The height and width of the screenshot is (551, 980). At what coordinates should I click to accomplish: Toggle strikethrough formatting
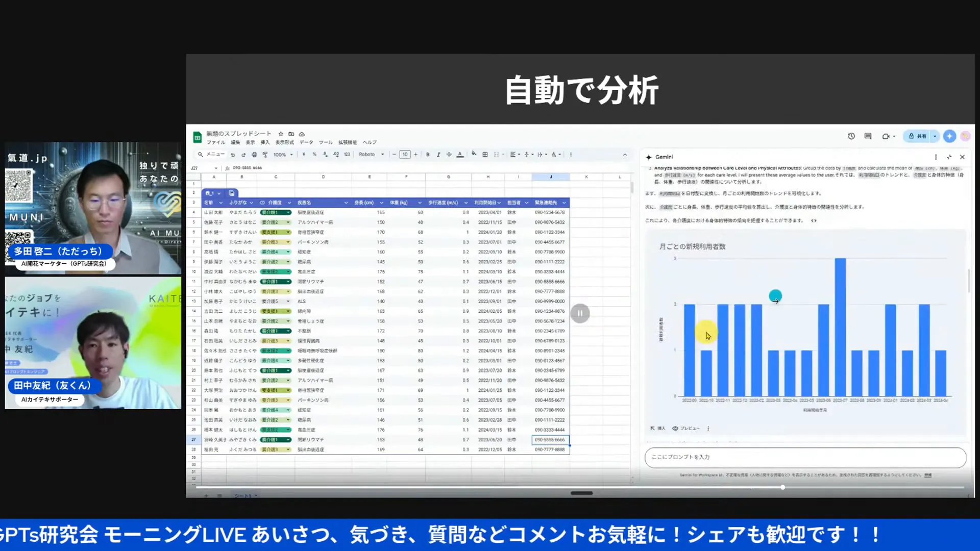(449, 155)
